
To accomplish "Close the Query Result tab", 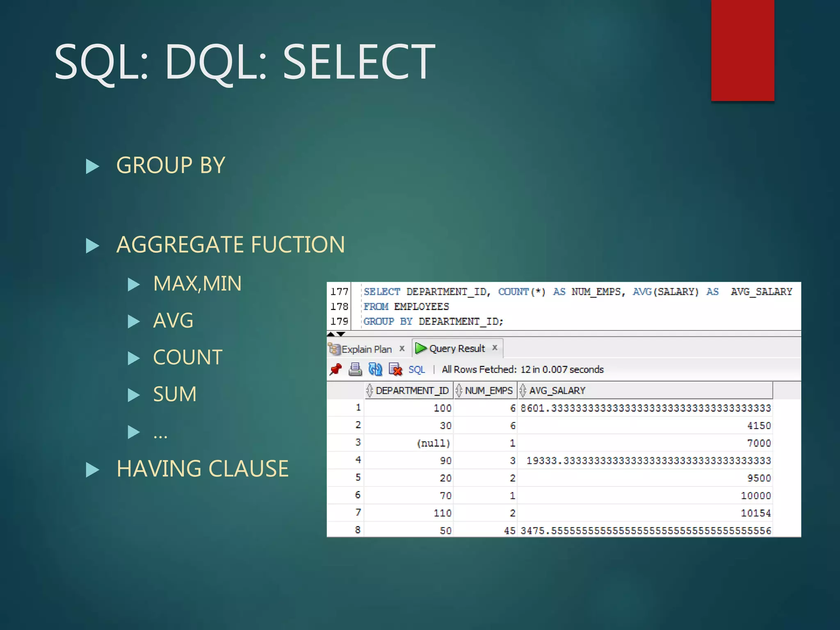I will (495, 348).
